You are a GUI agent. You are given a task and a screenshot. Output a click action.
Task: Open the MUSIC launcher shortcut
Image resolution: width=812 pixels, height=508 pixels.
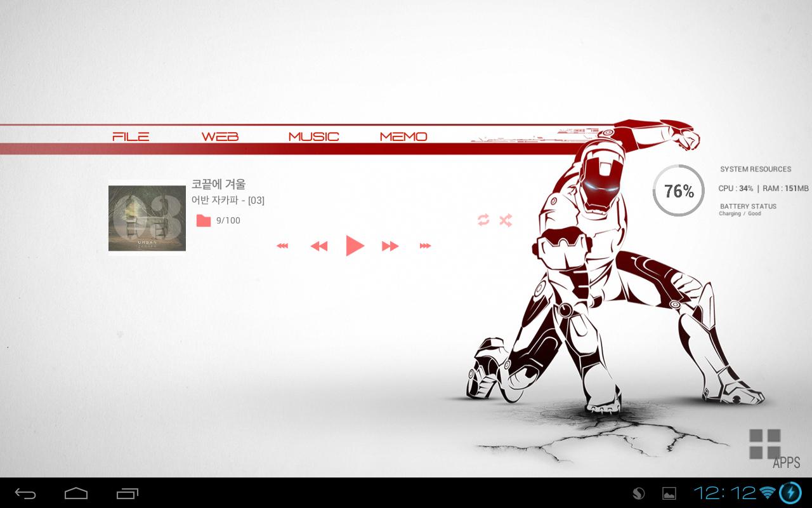coord(313,137)
